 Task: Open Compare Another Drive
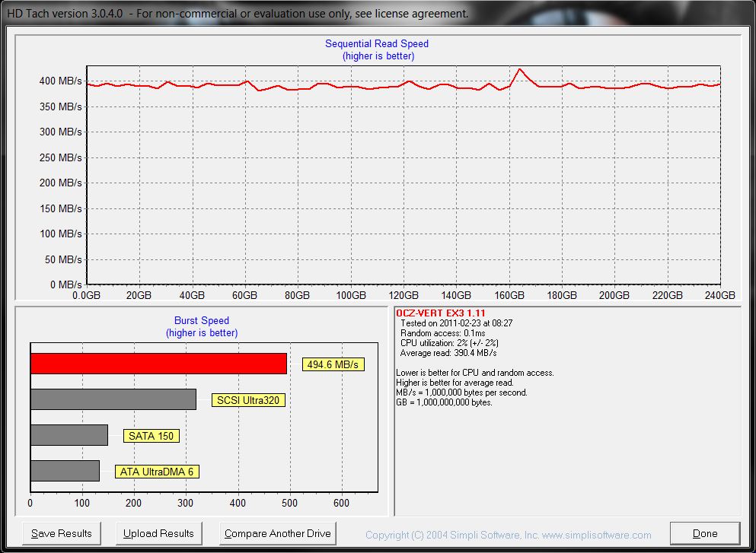pos(277,533)
